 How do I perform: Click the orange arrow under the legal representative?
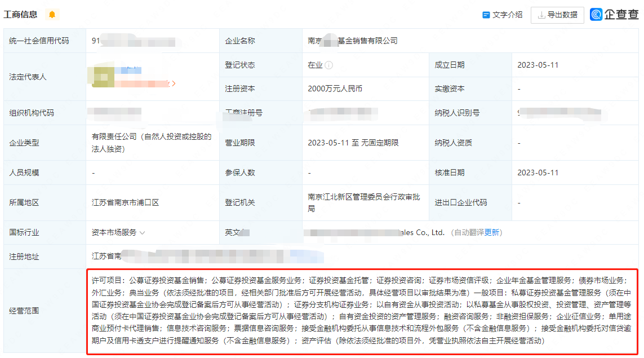click(174, 83)
